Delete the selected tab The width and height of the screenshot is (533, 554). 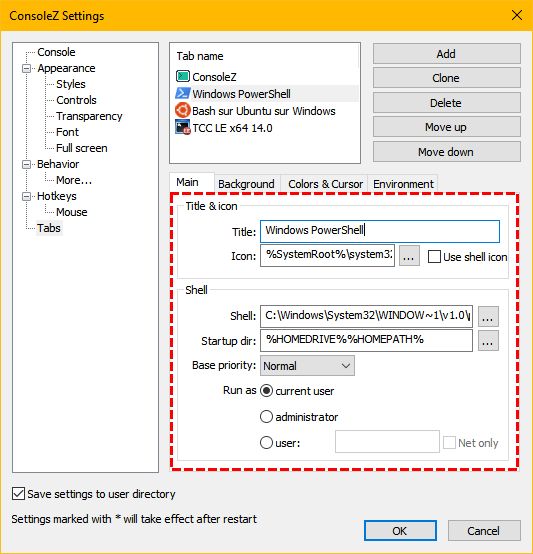click(446, 103)
